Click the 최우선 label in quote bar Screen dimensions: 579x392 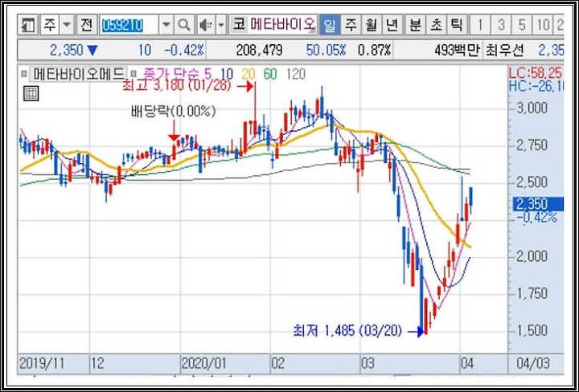pos(505,51)
